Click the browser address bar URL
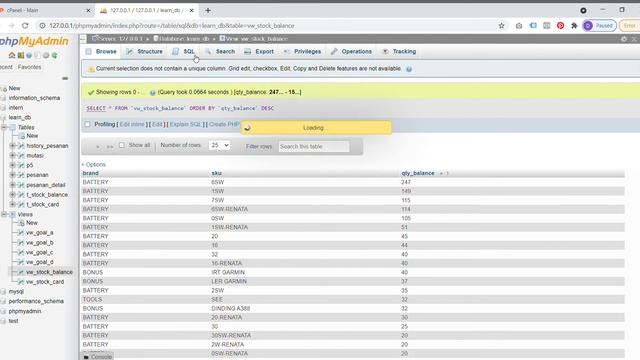Image resolution: width=640 pixels, height=360 pixels. [x=172, y=26]
